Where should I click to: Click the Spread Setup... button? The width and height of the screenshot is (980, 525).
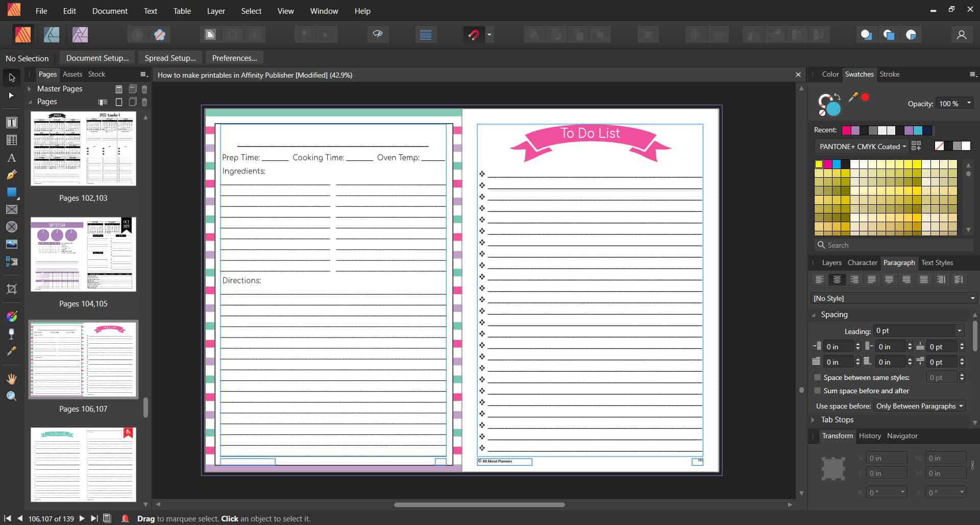click(170, 58)
